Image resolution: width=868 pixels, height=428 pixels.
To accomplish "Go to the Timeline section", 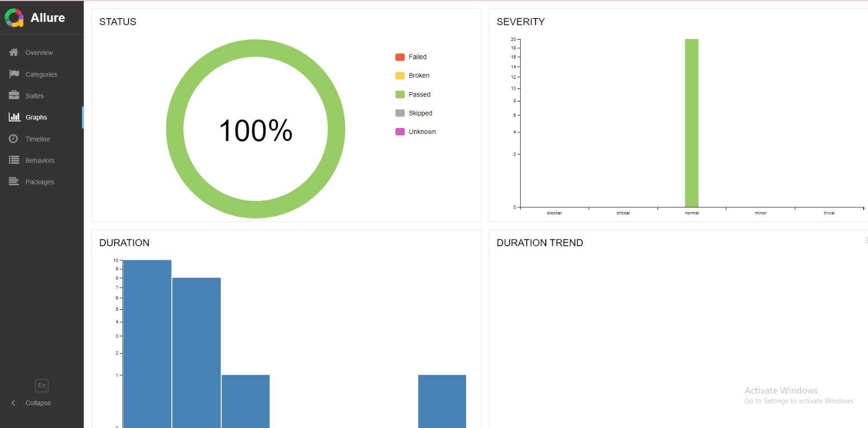I will [37, 139].
